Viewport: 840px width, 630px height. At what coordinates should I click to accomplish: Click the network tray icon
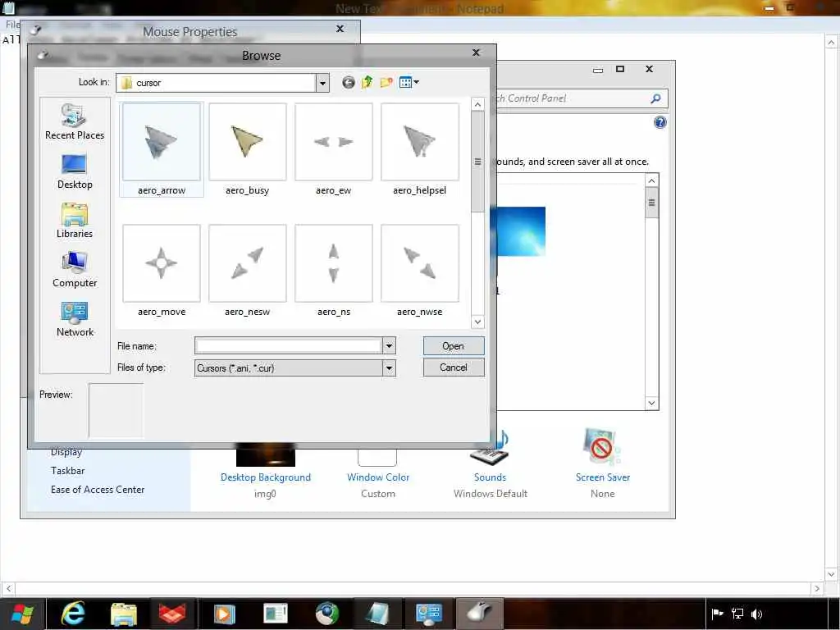[x=737, y=614]
